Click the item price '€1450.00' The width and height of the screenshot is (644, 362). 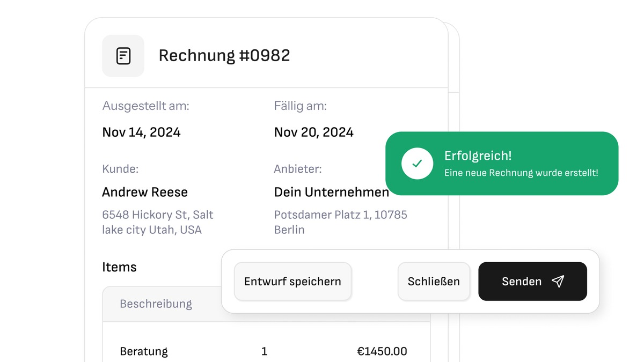point(382,351)
